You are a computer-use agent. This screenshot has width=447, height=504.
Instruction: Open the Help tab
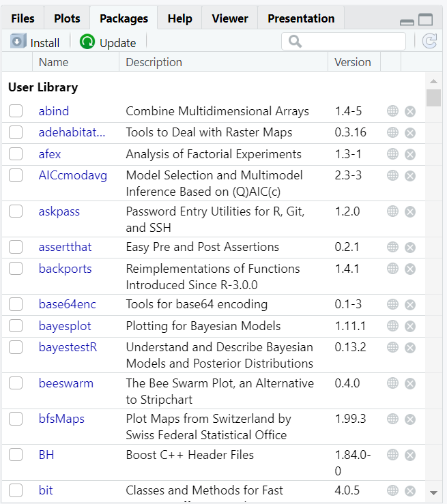tap(179, 18)
